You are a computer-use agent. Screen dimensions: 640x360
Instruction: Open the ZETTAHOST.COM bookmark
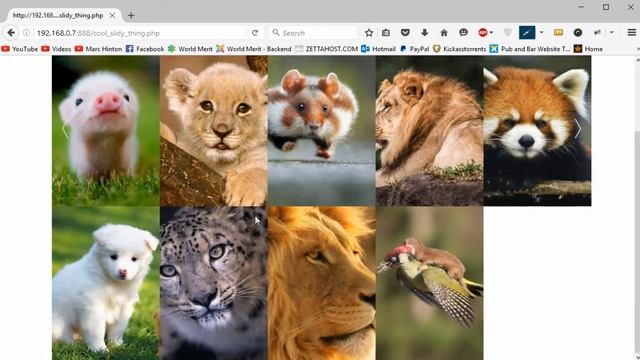pyautogui.click(x=326, y=49)
